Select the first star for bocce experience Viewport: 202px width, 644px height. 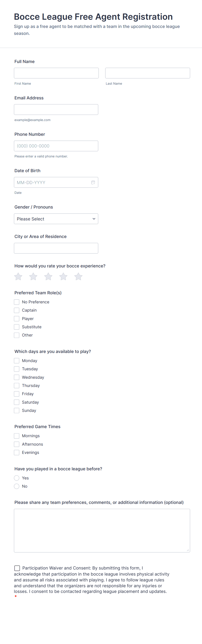click(18, 277)
